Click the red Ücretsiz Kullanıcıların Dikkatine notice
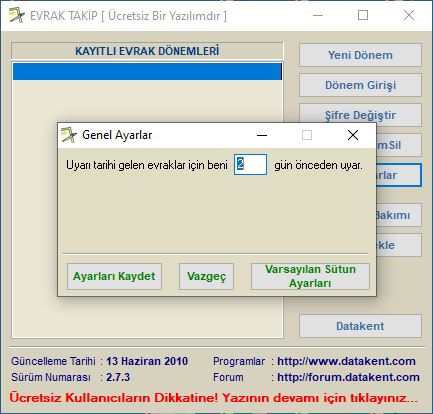The height and width of the screenshot is (414, 433). click(x=214, y=397)
